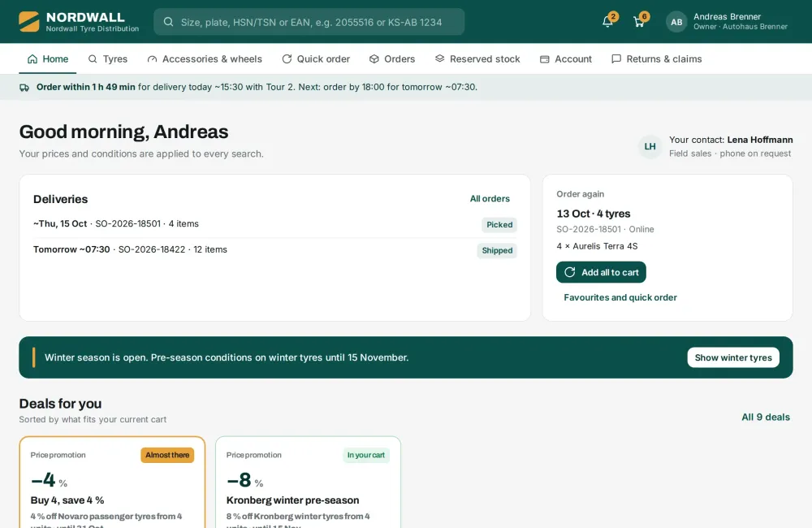The image size is (812, 528).
Task: Click the Reserved stock layers icon
Action: [439, 58]
